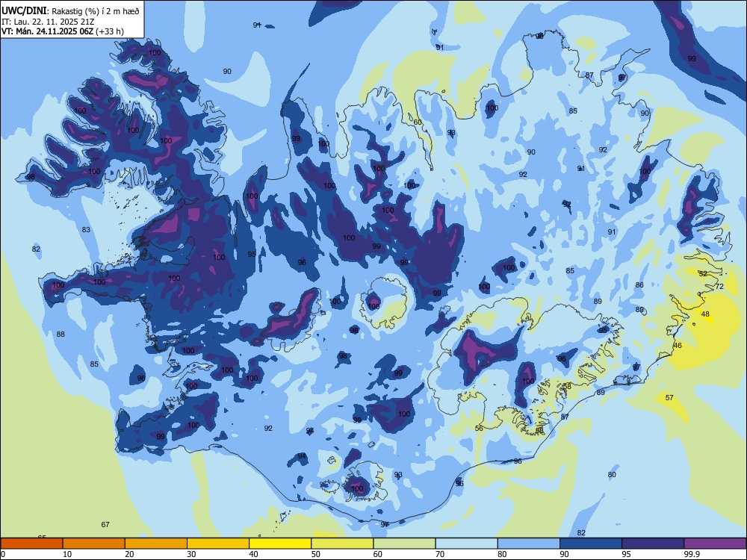
Task: Click the map humidity value '46'
Action: pyautogui.click(x=678, y=345)
